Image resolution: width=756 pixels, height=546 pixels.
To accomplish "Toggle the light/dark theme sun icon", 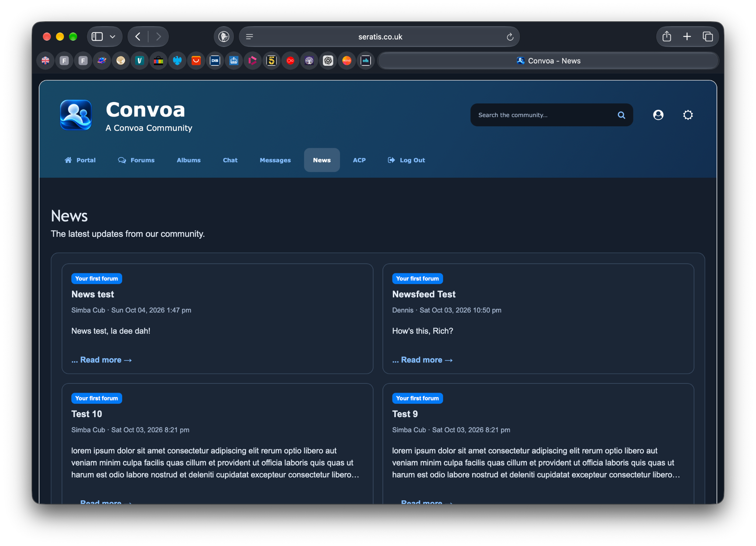I will pos(688,115).
